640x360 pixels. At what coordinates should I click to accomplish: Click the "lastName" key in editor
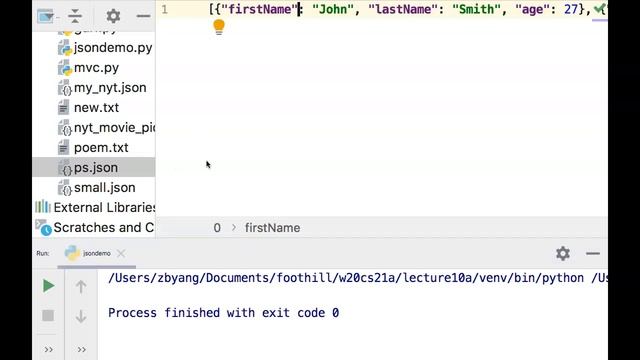(x=403, y=9)
